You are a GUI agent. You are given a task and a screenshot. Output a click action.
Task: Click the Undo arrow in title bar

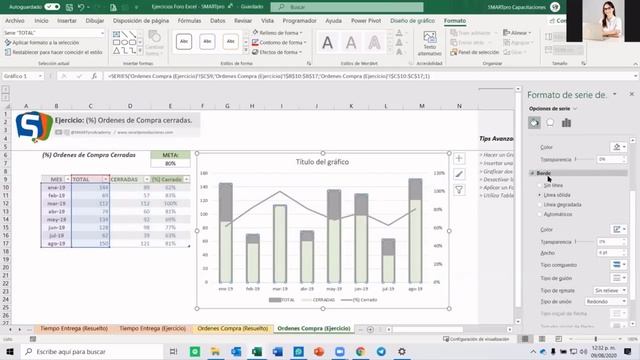(81, 7)
